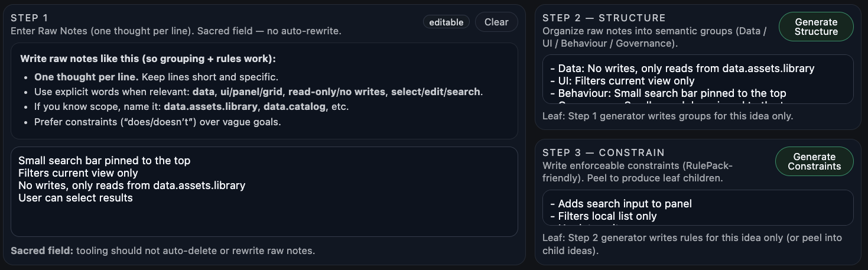Place cursor on raw note 'User can select results'
The image size is (868, 270).
76,198
